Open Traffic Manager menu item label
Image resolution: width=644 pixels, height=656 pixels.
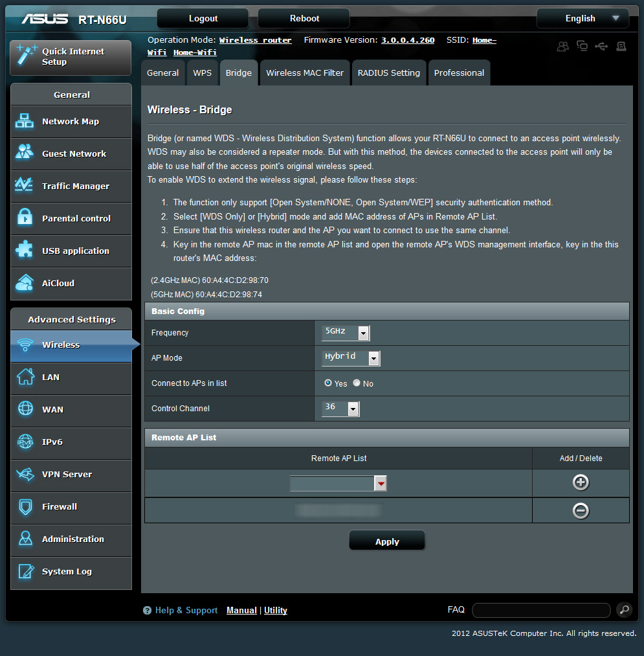(76, 186)
